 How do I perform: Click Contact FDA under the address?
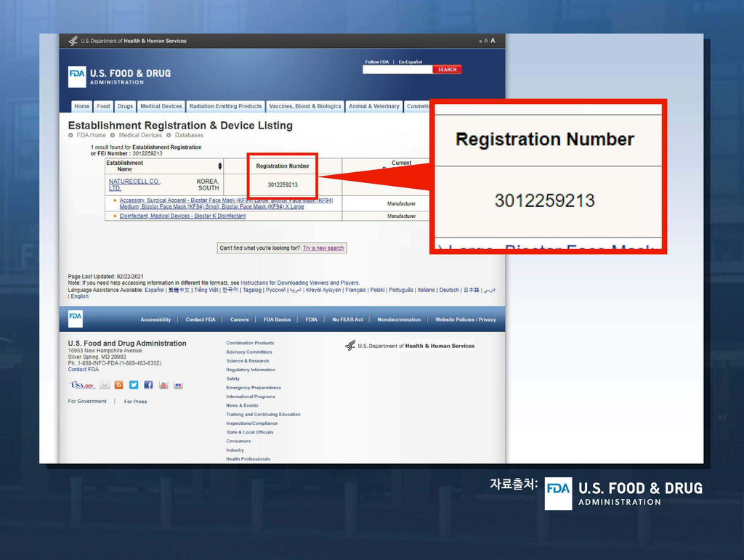pyautogui.click(x=83, y=370)
